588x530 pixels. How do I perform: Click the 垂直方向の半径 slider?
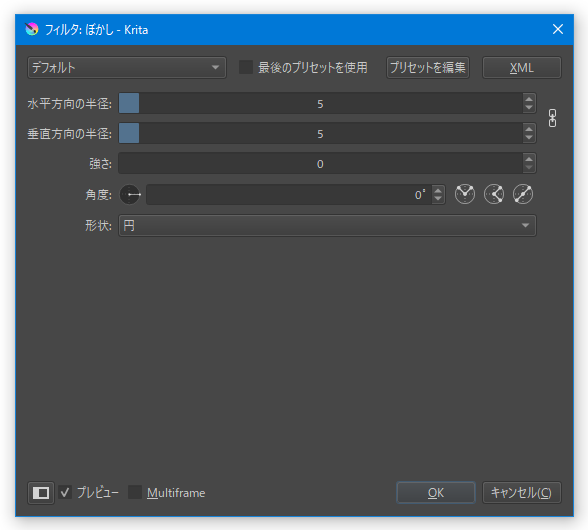[321, 133]
